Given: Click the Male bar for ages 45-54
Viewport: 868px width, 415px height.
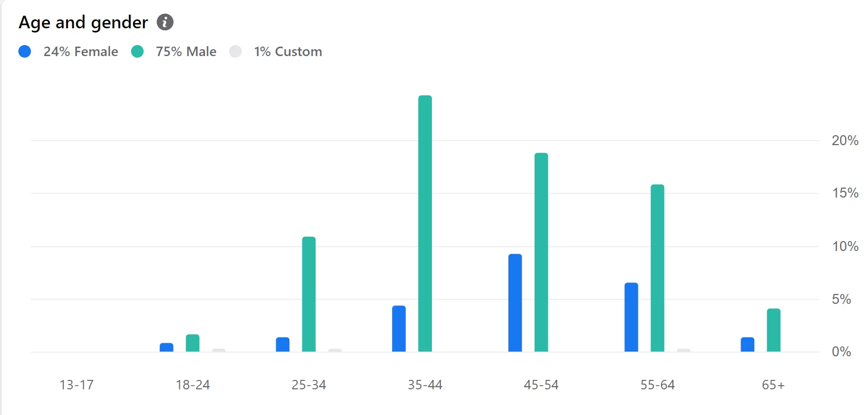Looking at the screenshot, I should (541, 252).
